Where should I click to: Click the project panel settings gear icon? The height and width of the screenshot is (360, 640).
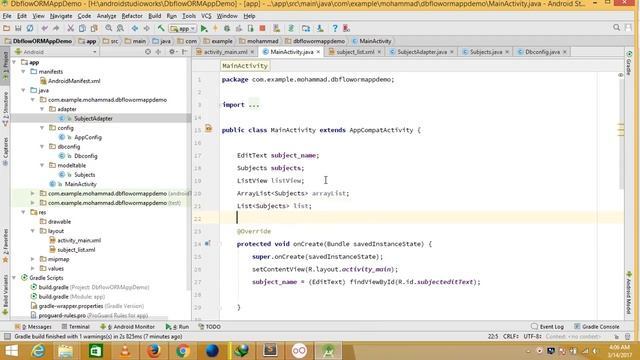click(x=172, y=52)
